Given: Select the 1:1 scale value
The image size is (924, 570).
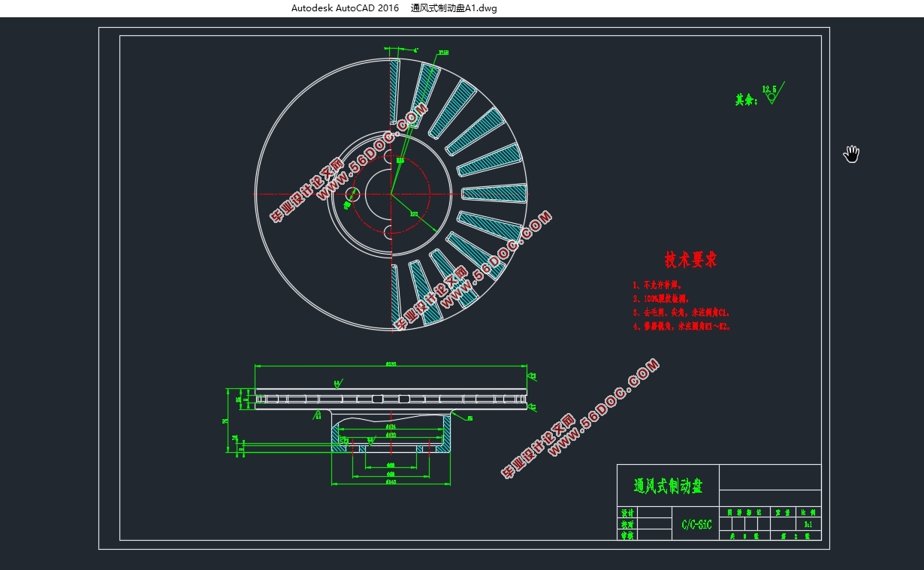Looking at the screenshot, I should 808,523.
